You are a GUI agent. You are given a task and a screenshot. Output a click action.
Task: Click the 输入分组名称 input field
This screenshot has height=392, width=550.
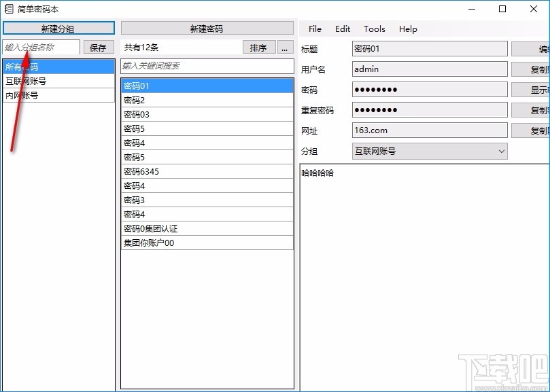point(41,47)
